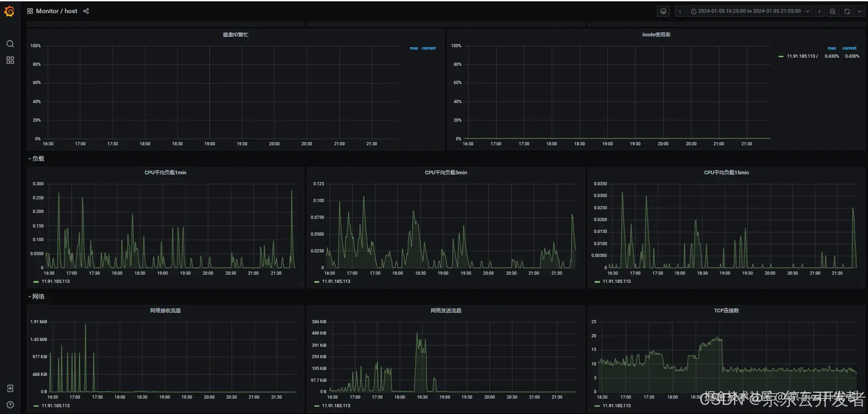Viewport: 868px width, 414px height.
Task: Open the refresh interval dropdown
Action: click(x=859, y=11)
